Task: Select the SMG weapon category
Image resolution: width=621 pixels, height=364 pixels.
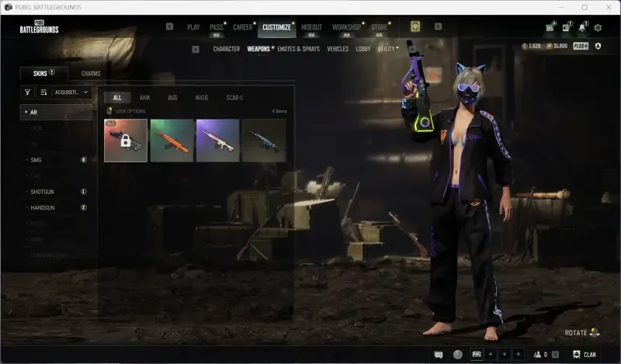Action: 56,160
